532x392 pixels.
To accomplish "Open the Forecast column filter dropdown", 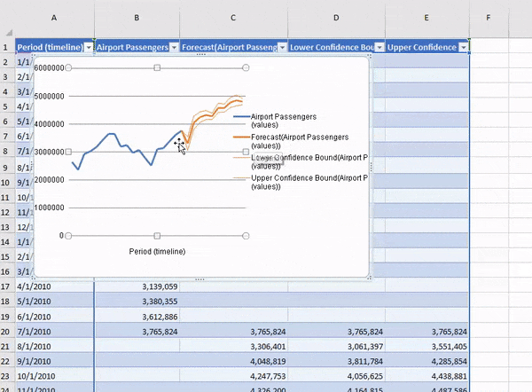I will (282, 48).
